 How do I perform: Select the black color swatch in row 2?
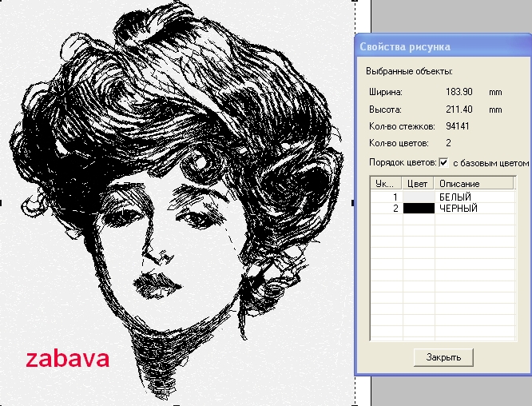tap(419, 208)
